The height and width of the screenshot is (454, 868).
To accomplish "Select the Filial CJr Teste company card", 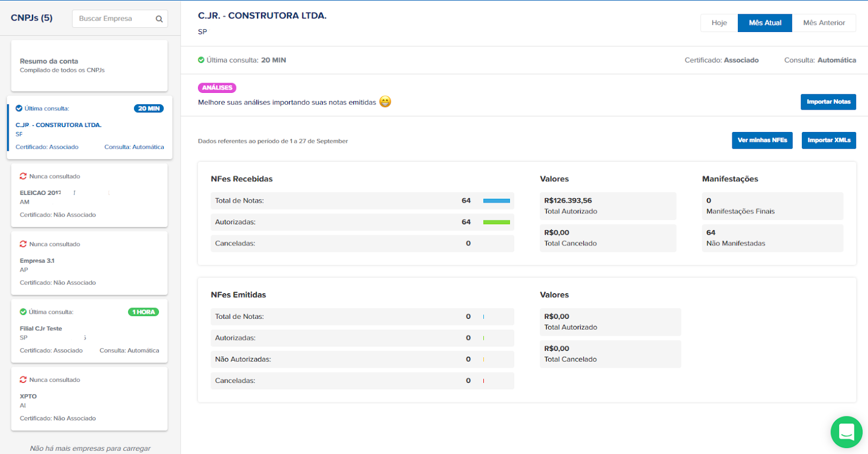I will point(90,331).
